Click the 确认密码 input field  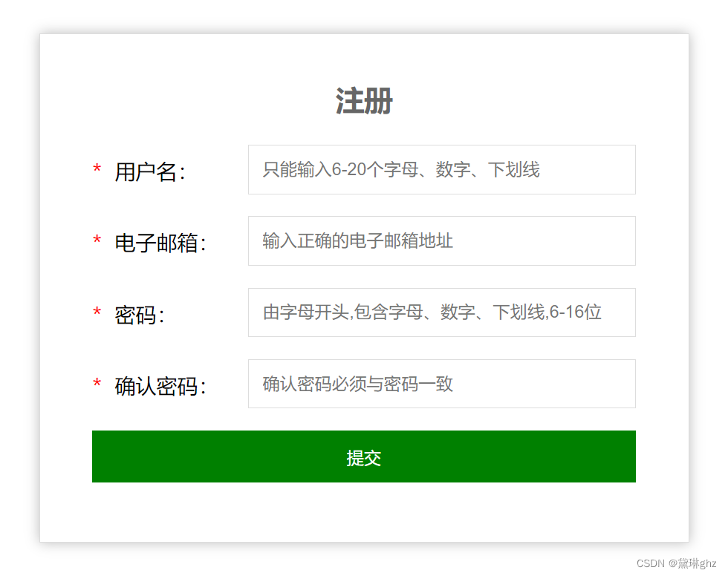click(x=441, y=383)
